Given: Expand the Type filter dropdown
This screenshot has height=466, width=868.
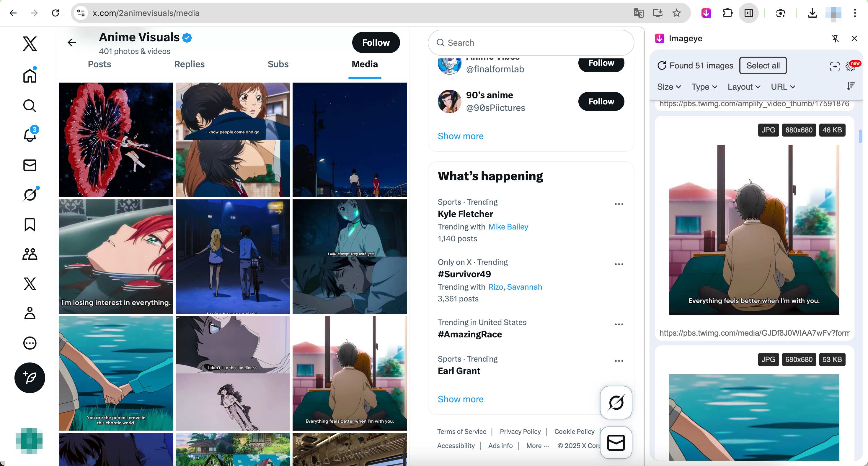Looking at the screenshot, I should pos(704,87).
